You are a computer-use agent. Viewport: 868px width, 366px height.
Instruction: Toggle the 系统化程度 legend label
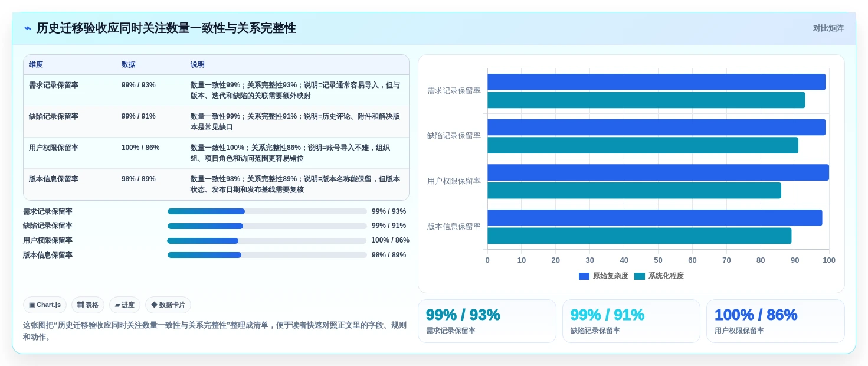[666, 276]
